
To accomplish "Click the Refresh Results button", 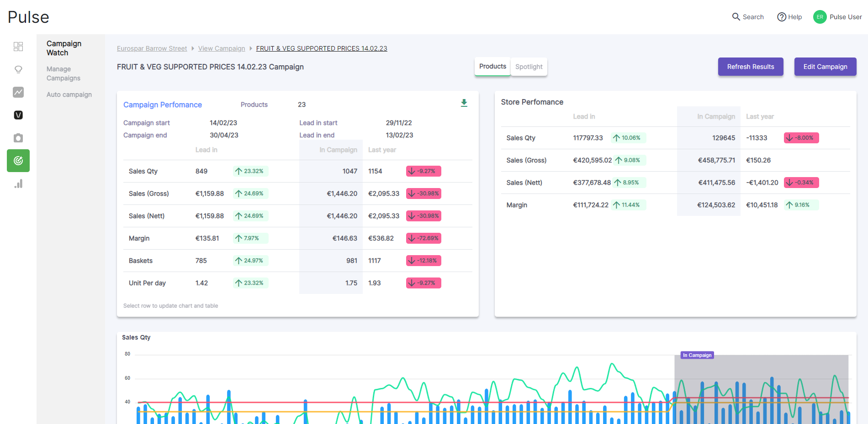I will point(750,67).
